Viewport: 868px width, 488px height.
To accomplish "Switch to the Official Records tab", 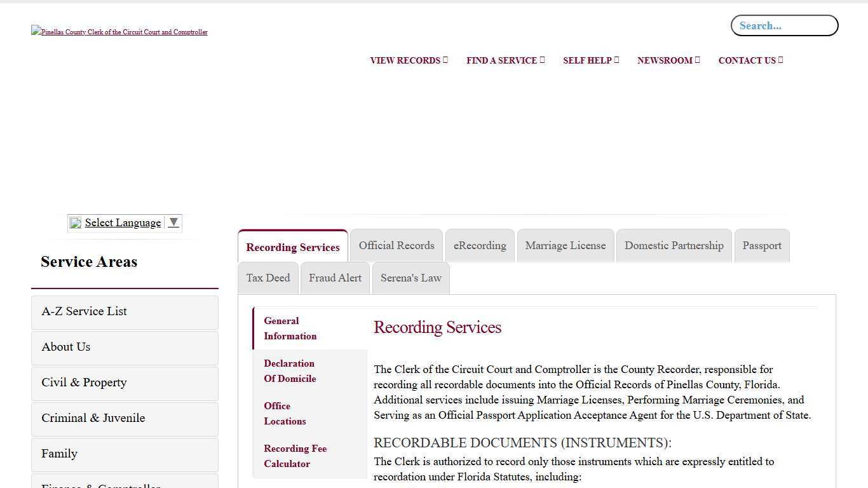I will (397, 246).
